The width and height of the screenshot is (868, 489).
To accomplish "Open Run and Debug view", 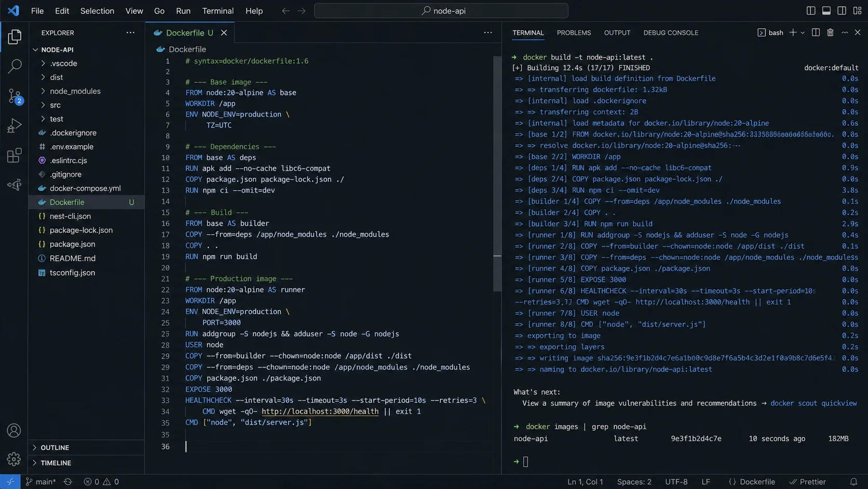I will [15, 126].
